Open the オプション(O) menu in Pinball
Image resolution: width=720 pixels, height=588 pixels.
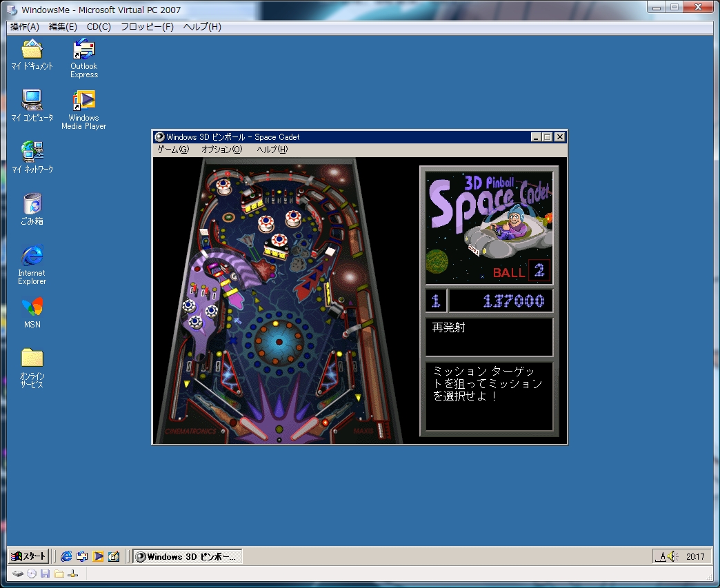tap(221, 150)
